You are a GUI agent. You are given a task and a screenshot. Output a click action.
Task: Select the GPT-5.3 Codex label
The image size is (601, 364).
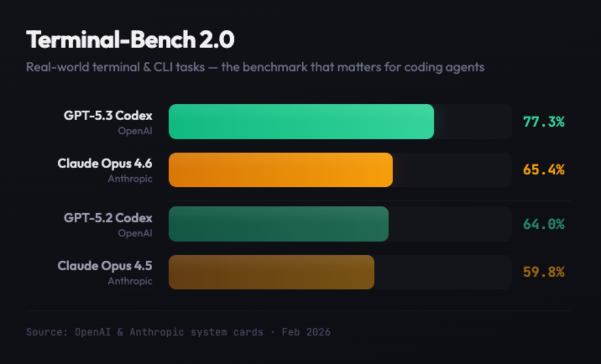(x=108, y=115)
